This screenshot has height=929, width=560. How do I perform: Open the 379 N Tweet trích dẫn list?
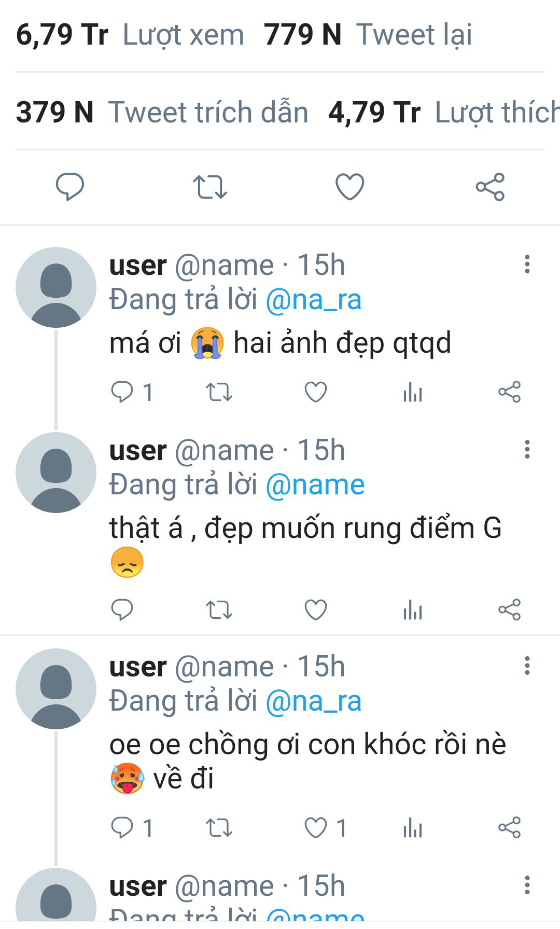coord(162,113)
